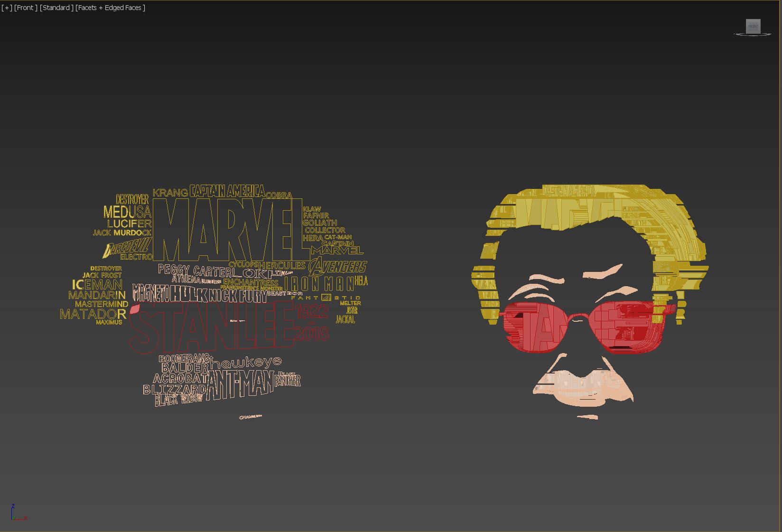Select the KRANG text spline
The width and height of the screenshot is (782, 532).
point(170,193)
